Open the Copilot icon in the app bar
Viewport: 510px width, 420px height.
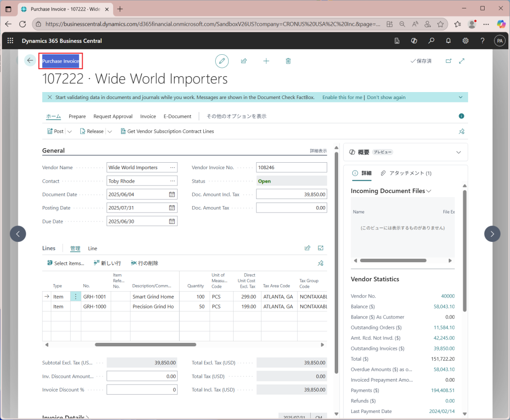coord(414,41)
